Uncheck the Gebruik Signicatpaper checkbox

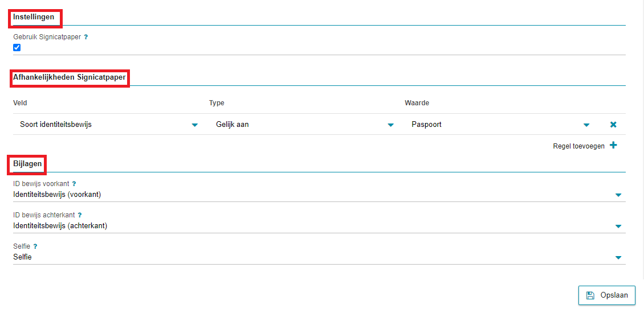(x=17, y=48)
